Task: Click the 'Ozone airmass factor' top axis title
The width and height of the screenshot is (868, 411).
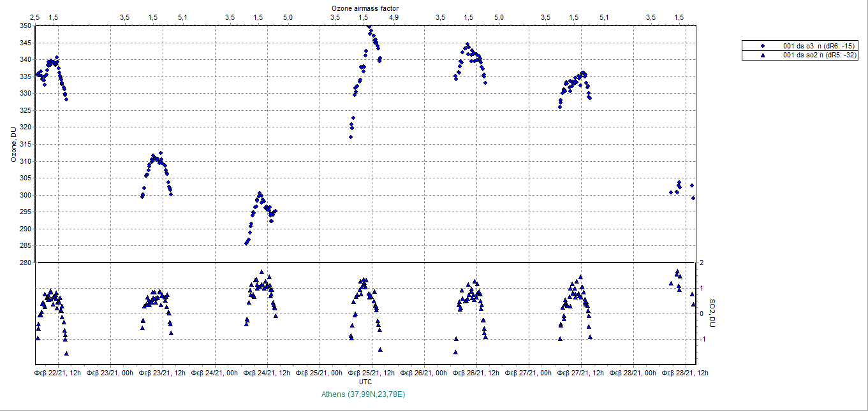Action: (x=365, y=8)
